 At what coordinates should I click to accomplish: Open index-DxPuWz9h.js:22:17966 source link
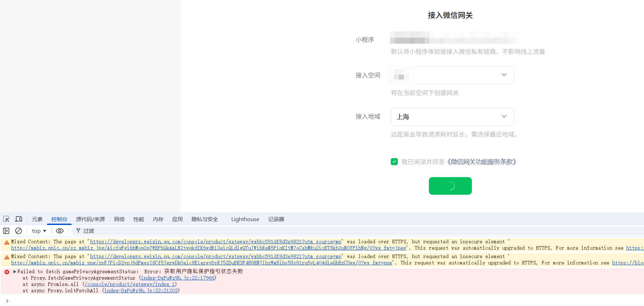pyautogui.click(x=178, y=278)
